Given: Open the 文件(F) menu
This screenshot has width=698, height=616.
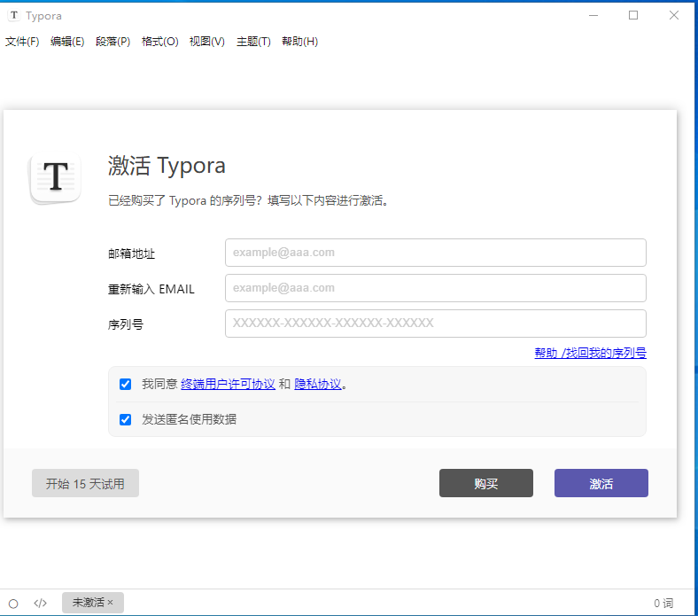Looking at the screenshot, I should point(22,42).
